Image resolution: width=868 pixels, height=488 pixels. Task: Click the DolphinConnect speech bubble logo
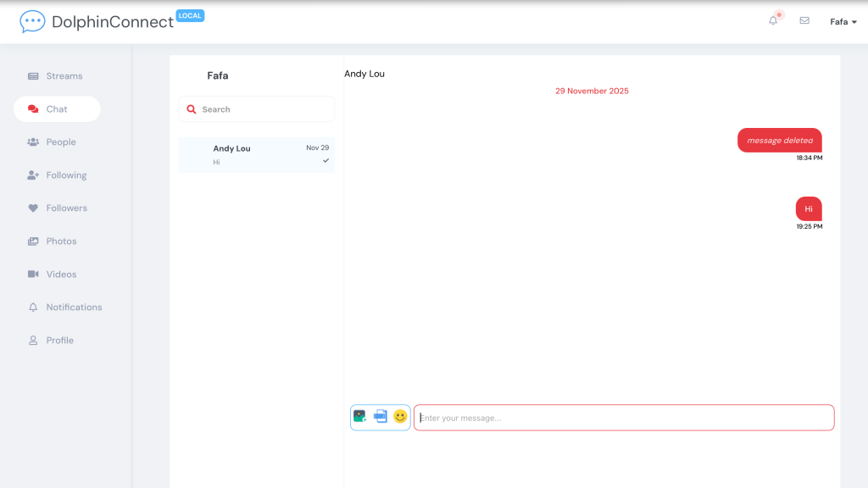(x=32, y=22)
